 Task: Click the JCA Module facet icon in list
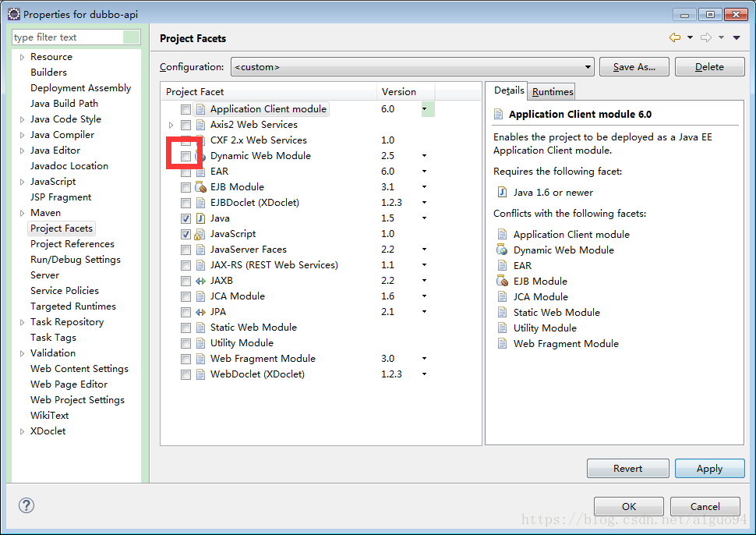click(x=200, y=296)
